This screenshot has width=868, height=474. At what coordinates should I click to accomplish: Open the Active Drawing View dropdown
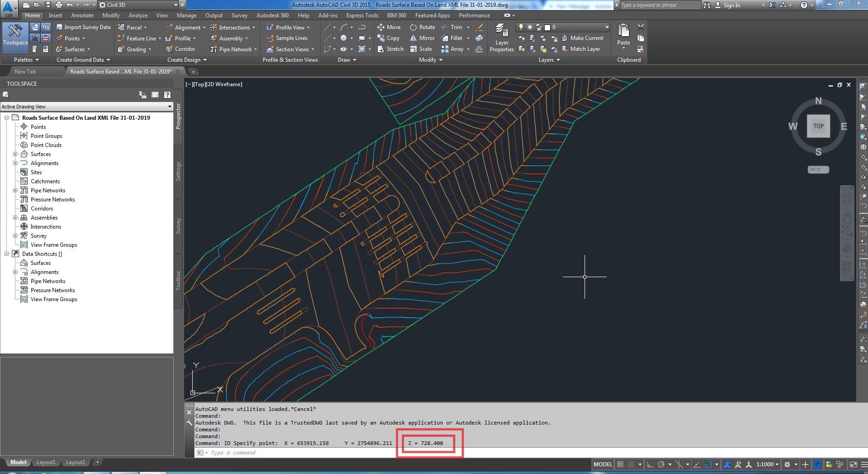tap(170, 106)
